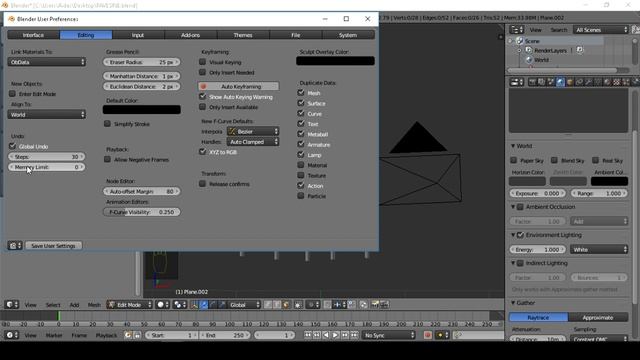Open Modifiers wrench tab icon
This screenshot has width=640, height=360.
point(589,82)
